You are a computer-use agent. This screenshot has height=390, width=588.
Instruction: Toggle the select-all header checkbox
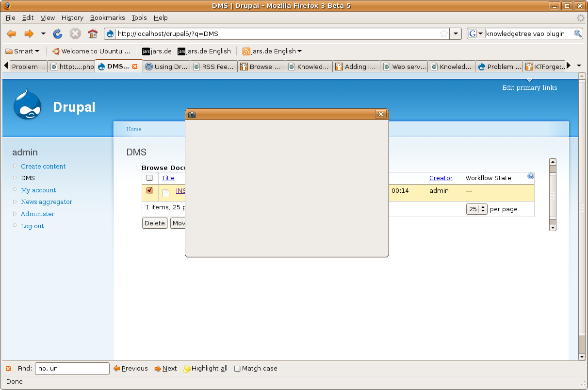(149, 178)
